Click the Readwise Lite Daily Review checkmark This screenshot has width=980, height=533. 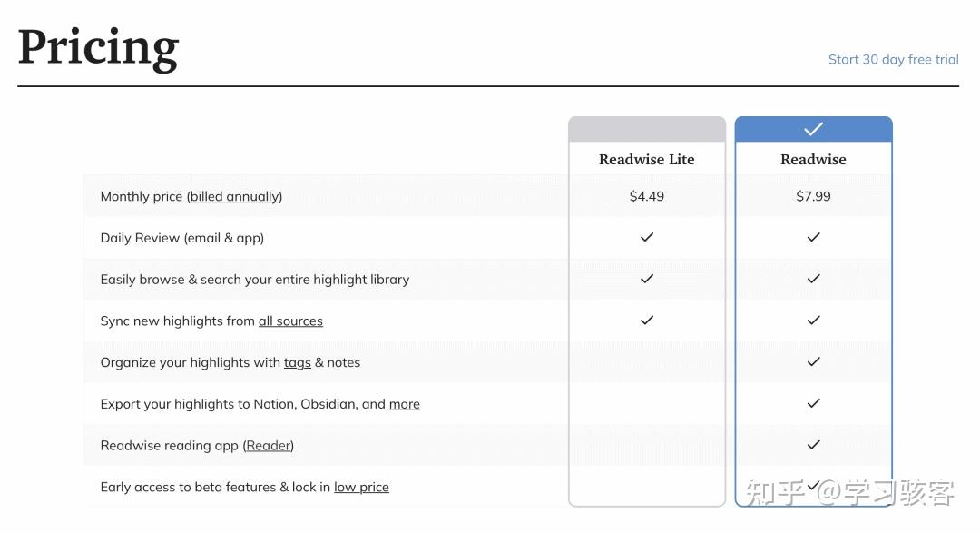click(x=647, y=237)
